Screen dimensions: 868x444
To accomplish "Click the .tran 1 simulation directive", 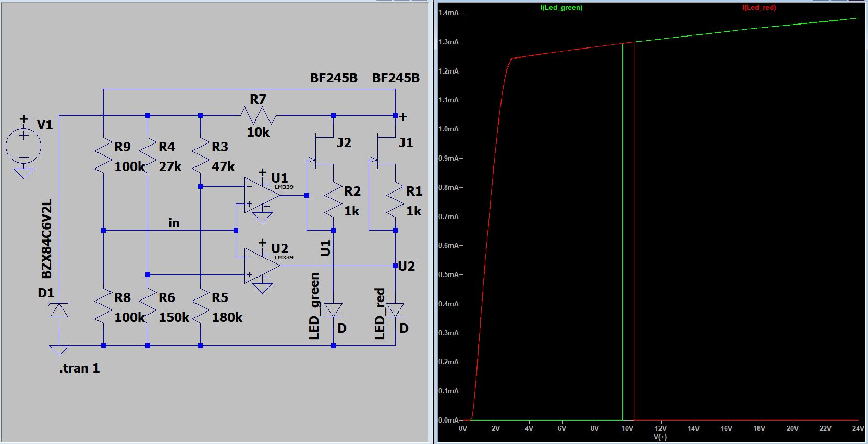I will click(x=79, y=368).
